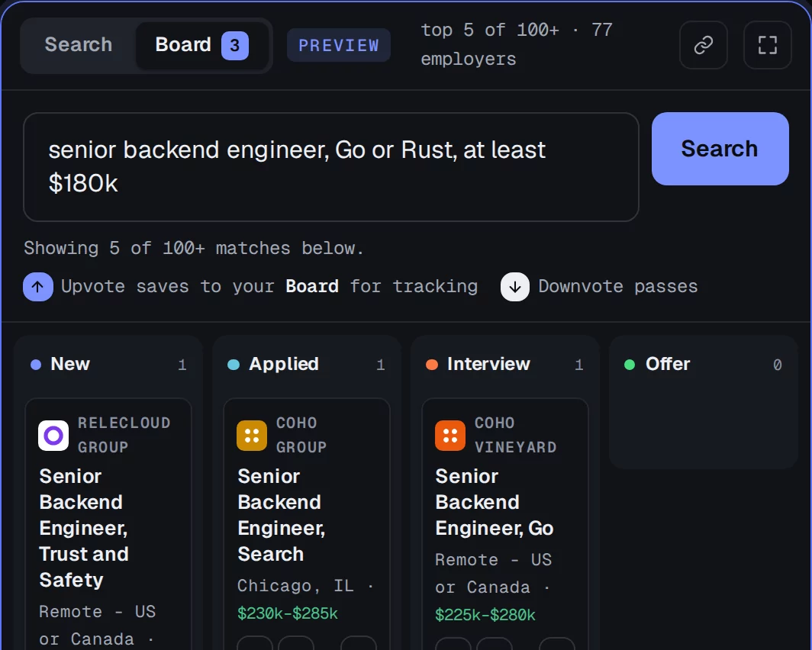The width and height of the screenshot is (812, 650).
Task: Copy link with the chain icon
Action: (704, 45)
